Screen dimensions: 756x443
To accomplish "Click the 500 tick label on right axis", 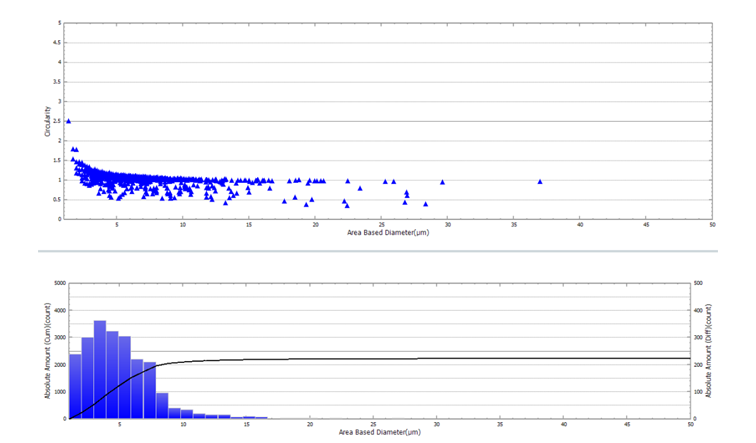I will 697,284.
